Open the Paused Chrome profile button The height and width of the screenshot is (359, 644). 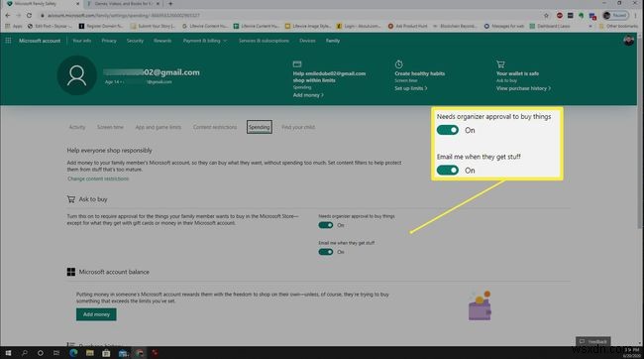[x=615, y=16]
